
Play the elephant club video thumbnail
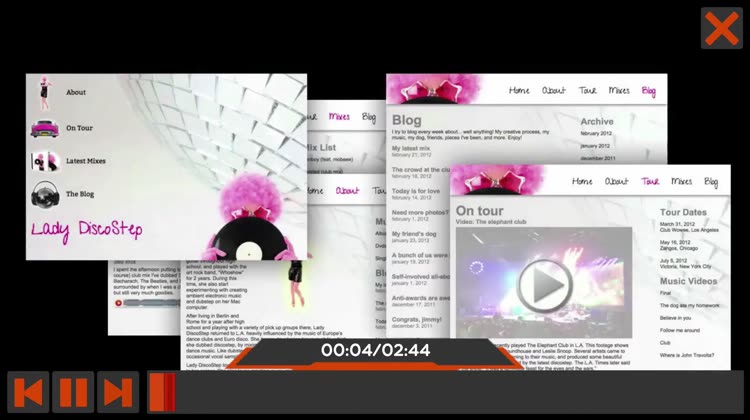pyautogui.click(x=544, y=285)
